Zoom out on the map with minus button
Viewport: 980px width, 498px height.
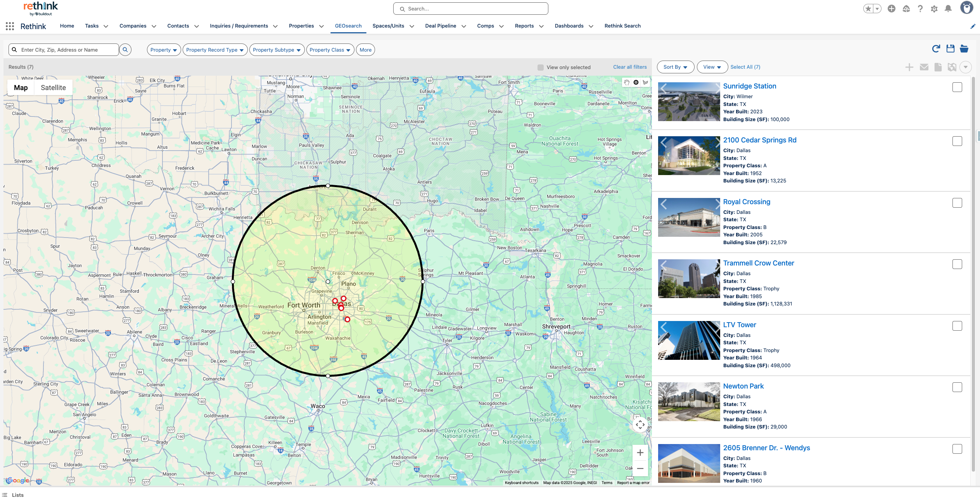click(640, 469)
